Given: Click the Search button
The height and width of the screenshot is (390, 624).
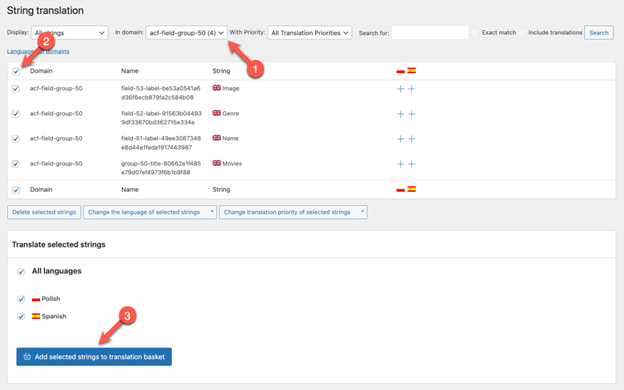Looking at the screenshot, I should [599, 33].
